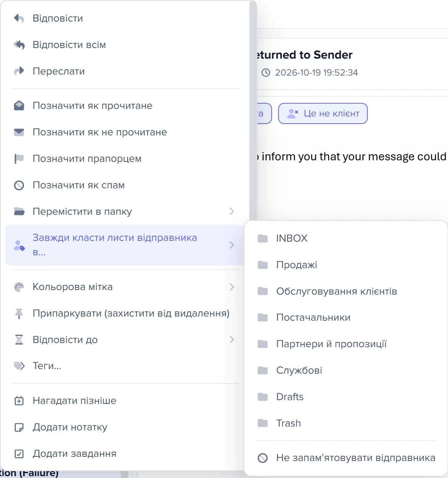Image resolution: width=448 pixels, height=478 pixels.
Task: Click the calendar-plus icon beside Нагадати пізніше
Action: [x=19, y=400]
